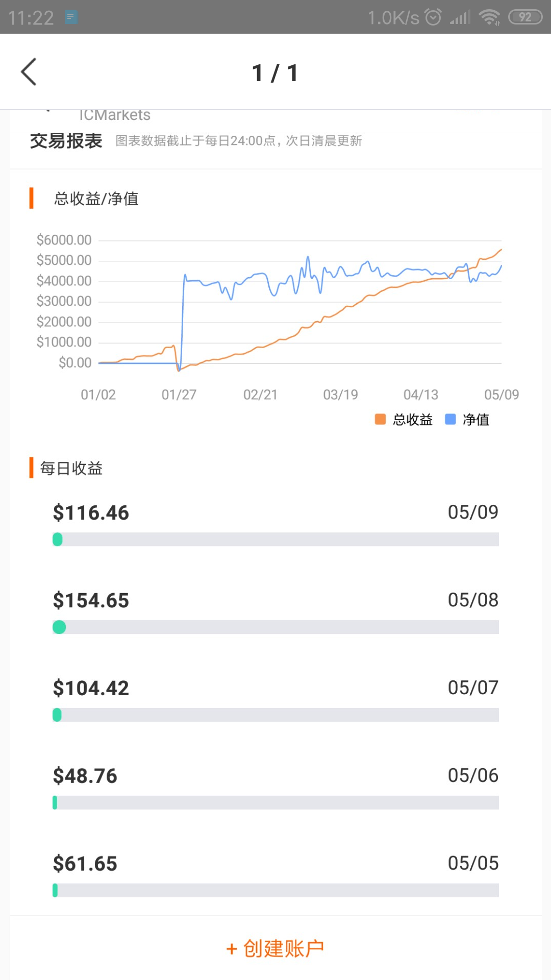Tap the ICMarkets account label
The width and height of the screenshot is (551, 980).
click(x=115, y=115)
